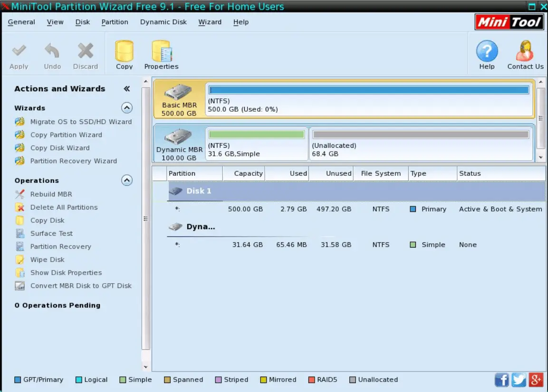Start the Surface Test operation
Viewport: 548px width, 392px height.
[x=51, y=234]
